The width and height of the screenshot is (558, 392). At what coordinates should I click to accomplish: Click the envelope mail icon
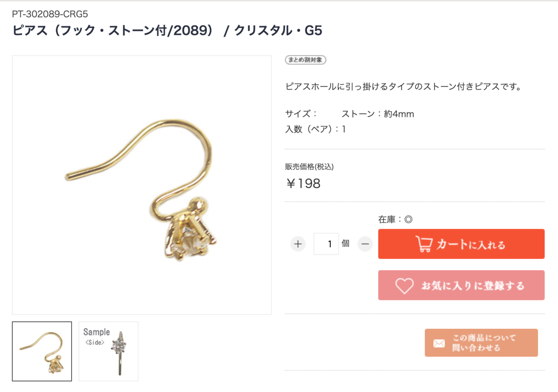point(439,343)
